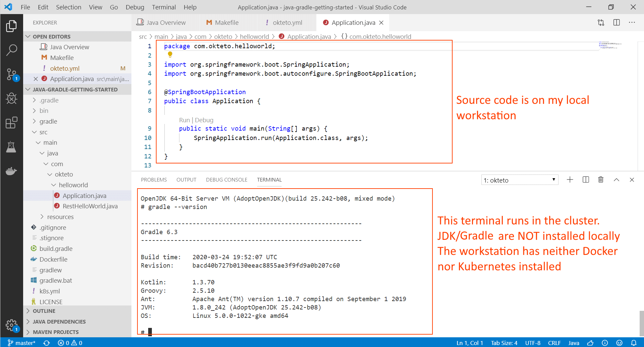Open notifications bell in status bar

(634, 343)
